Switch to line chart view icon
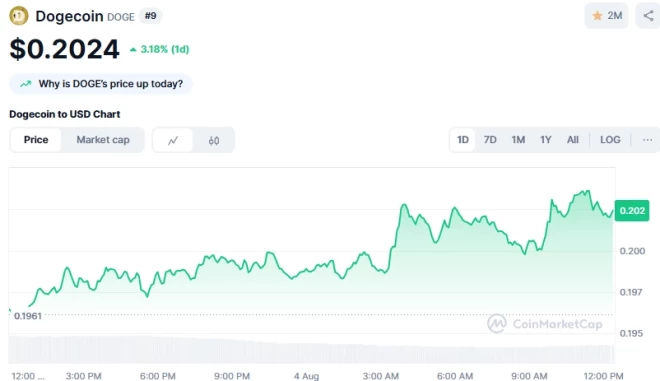Image resolution: width=660 pixels, height=381 pixels. click(173, 140)
